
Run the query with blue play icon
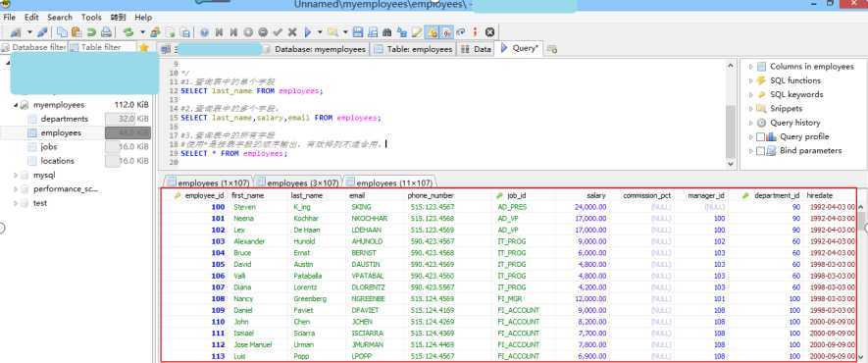[307, 32]
